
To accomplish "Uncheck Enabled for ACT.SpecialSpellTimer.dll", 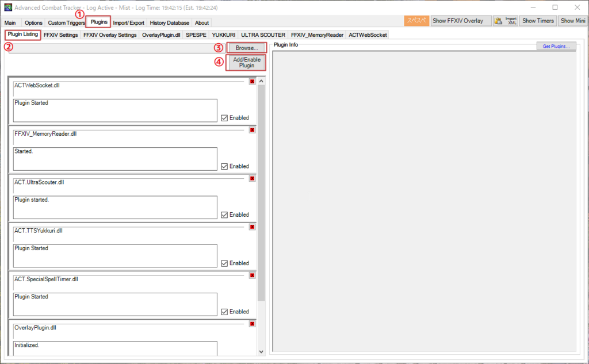I will click(x=225, y=312).
